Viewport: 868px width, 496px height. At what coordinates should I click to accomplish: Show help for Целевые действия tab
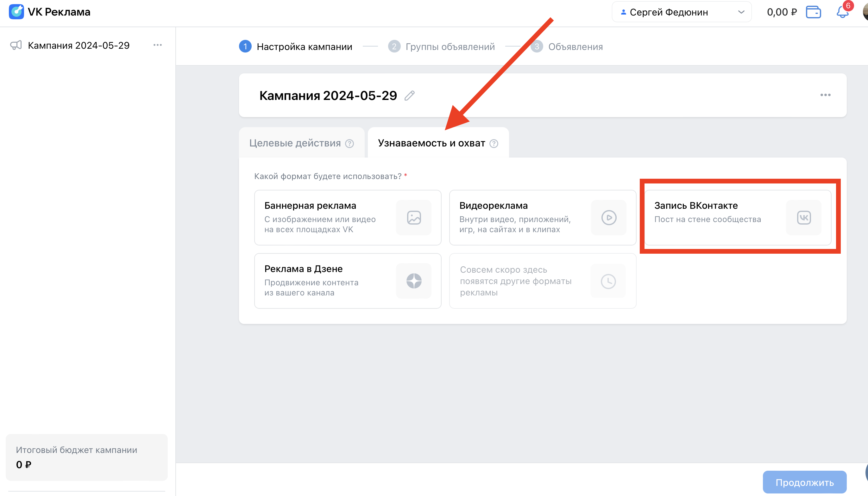coord(350,143)
